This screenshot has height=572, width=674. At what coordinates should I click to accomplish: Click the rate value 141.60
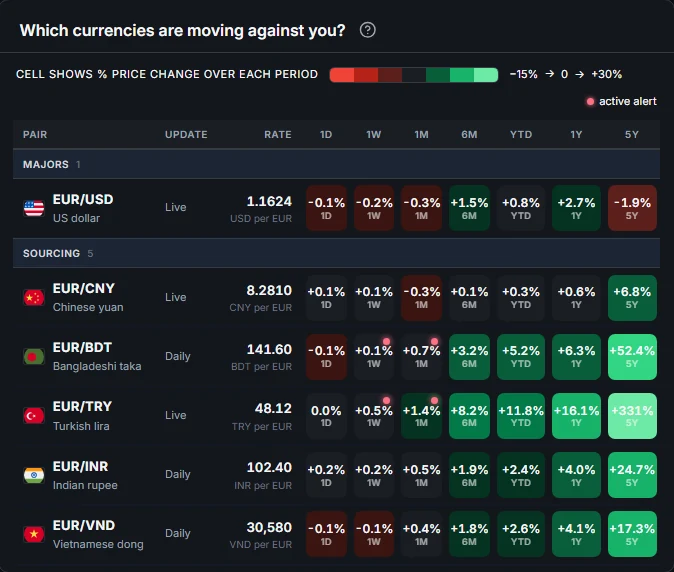click(269, 349)
